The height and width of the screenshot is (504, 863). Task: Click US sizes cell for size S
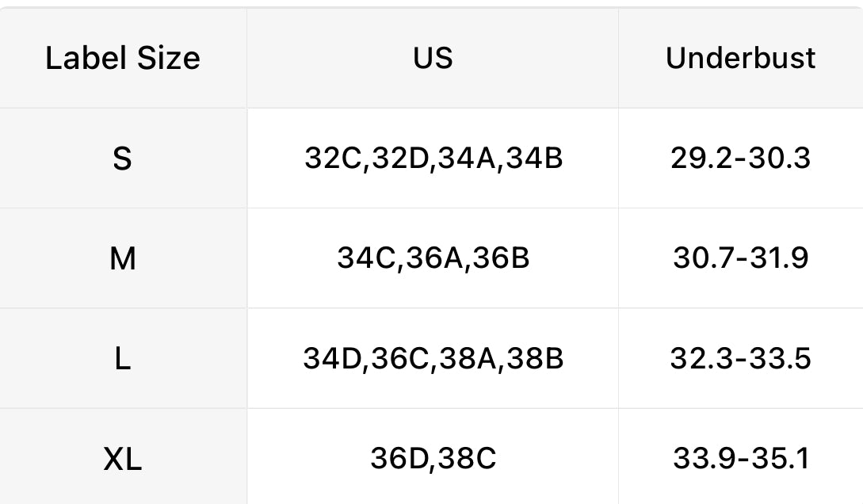(433, 158)
